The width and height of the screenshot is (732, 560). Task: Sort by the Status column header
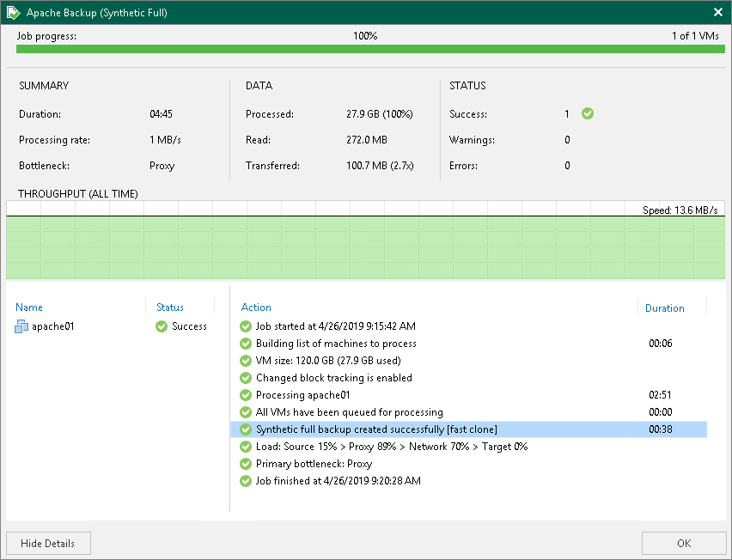point(170,307)
